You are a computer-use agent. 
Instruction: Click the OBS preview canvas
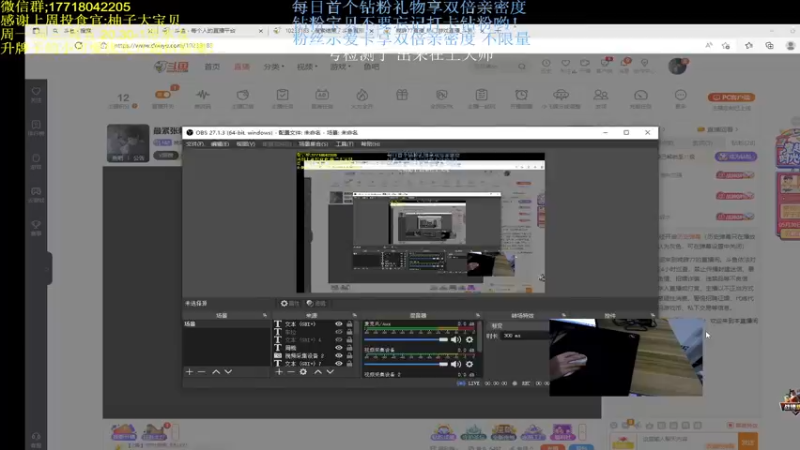pos(420,223)
